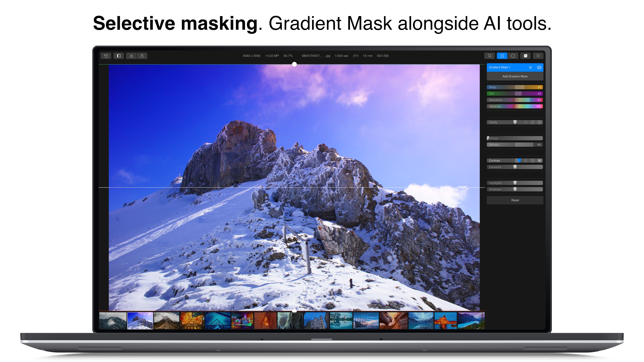This screenshot has height=362, width=644.
Task: Click the Add Gradient Mask button
Action: pyautogui.click(x=515, y=76)
